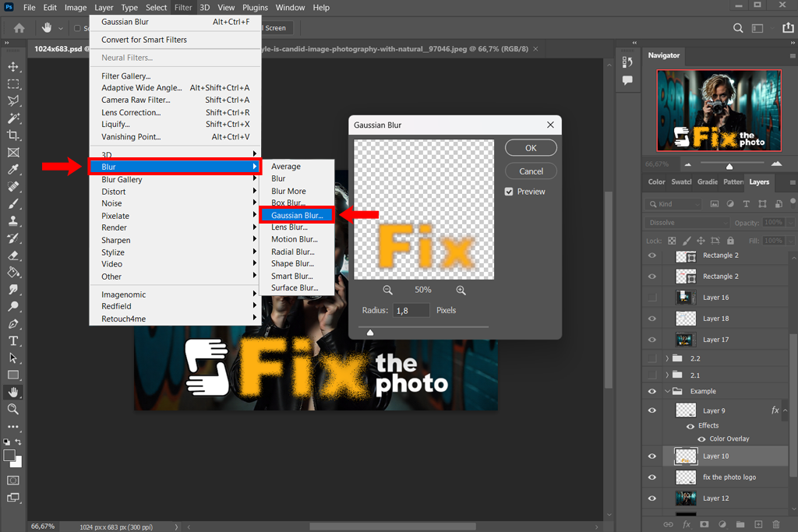
Task: Open the search icon in options bar
Action: (738, 28)
